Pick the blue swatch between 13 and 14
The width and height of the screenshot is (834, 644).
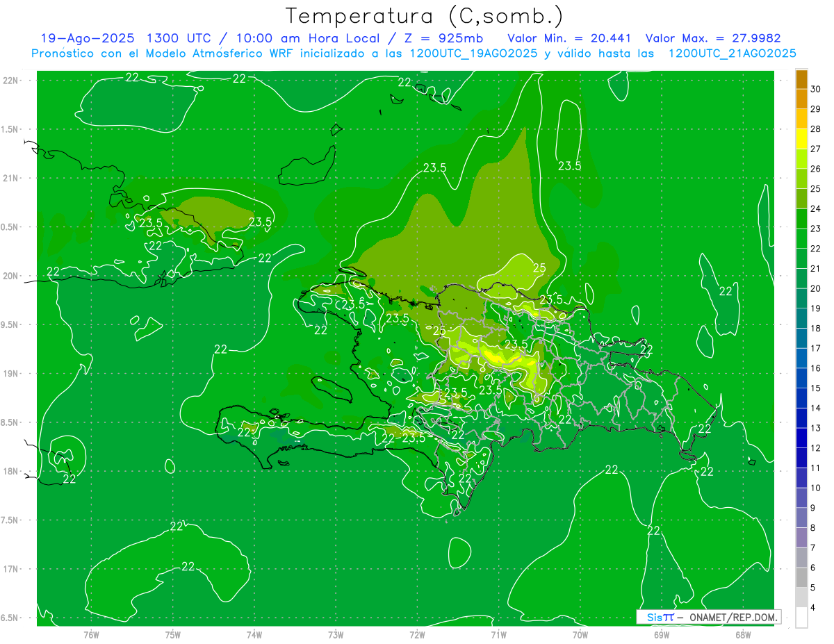[801, 418]
